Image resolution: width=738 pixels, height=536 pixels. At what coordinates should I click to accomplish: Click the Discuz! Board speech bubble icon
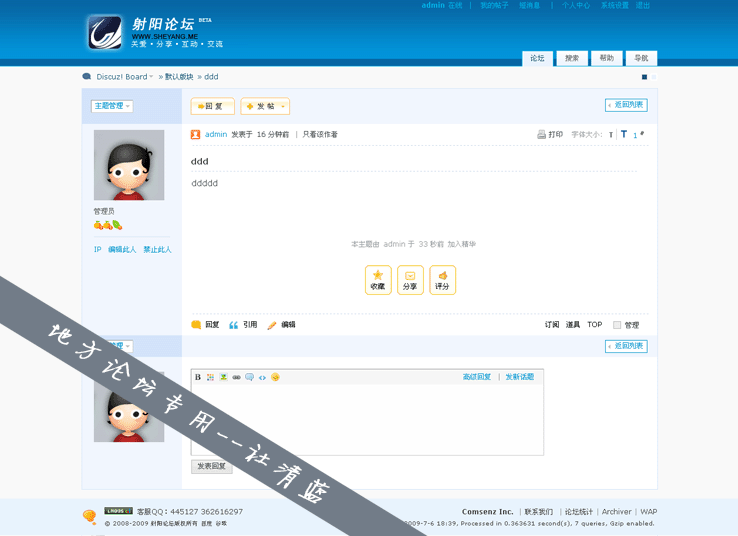87,77
